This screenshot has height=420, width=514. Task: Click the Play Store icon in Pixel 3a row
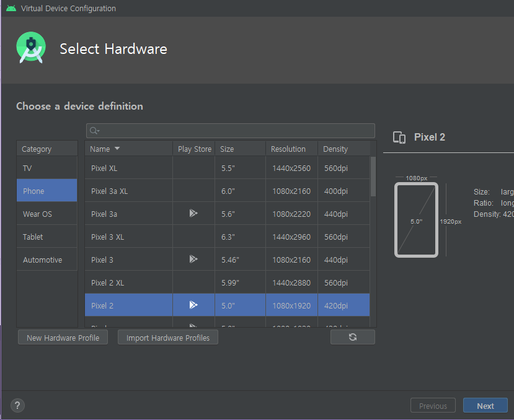pos(193,213)
